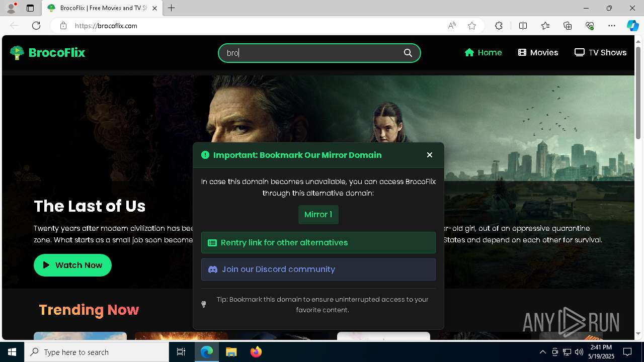This screenshot has height=362, width=644.
Task: Open the Extensions puzzle icon
Action: point(499,26)
